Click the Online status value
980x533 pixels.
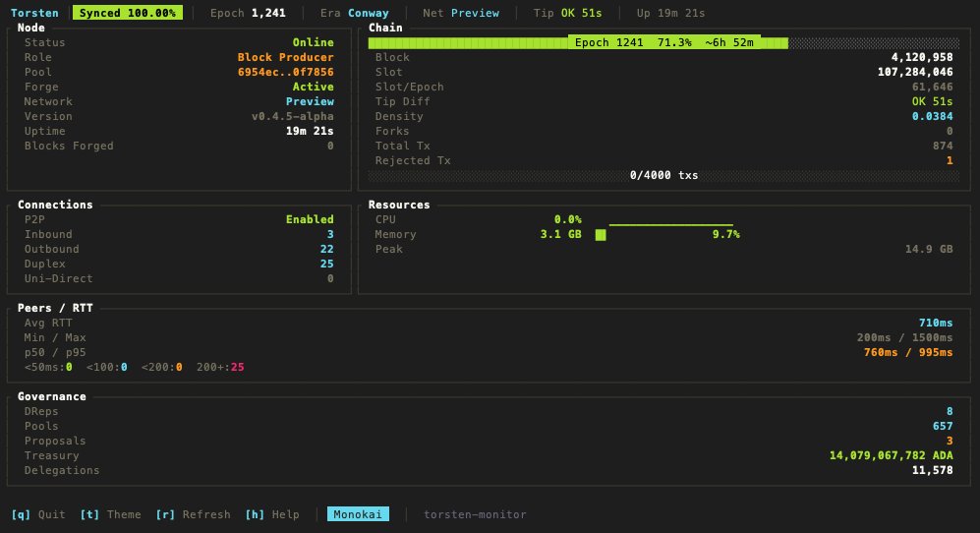[314, 42]
